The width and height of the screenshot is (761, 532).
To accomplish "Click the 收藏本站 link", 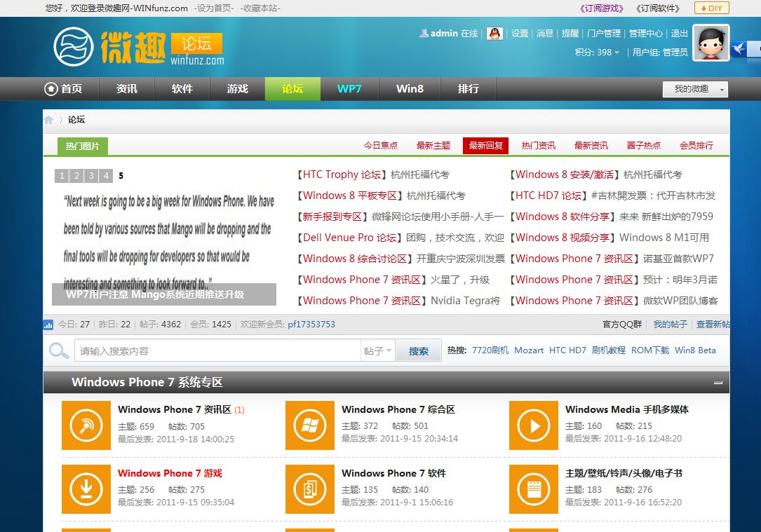I will click(260, 8).
